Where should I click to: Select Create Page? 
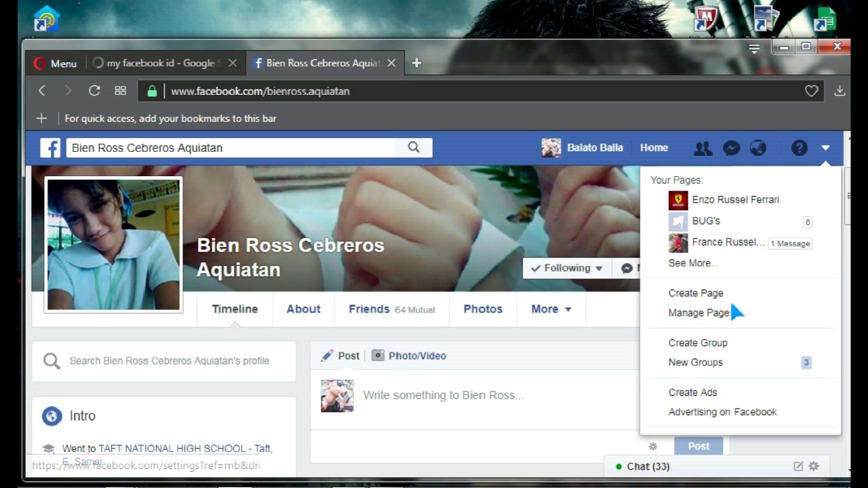[696, 293]
